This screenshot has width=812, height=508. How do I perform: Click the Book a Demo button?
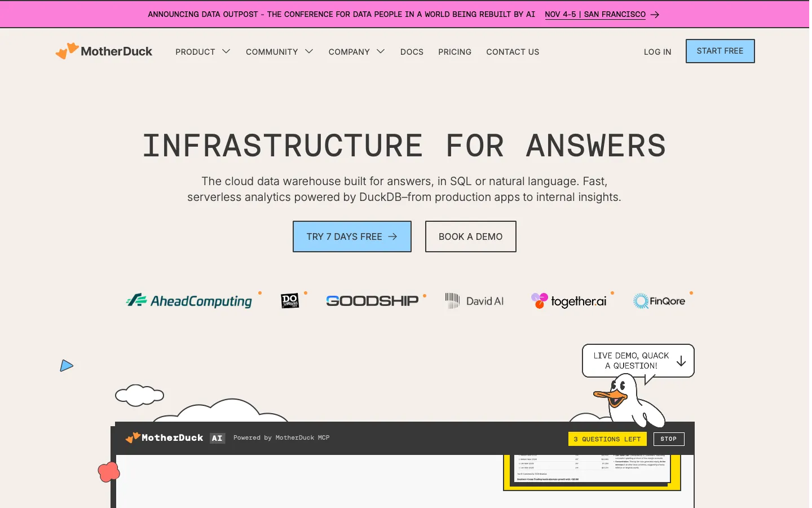470,237
